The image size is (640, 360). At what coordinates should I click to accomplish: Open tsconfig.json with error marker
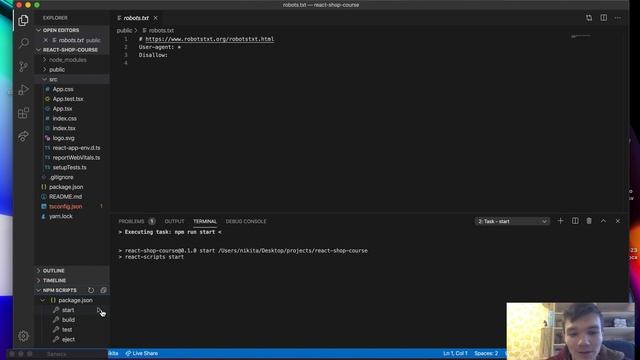(x=65, y=207)
